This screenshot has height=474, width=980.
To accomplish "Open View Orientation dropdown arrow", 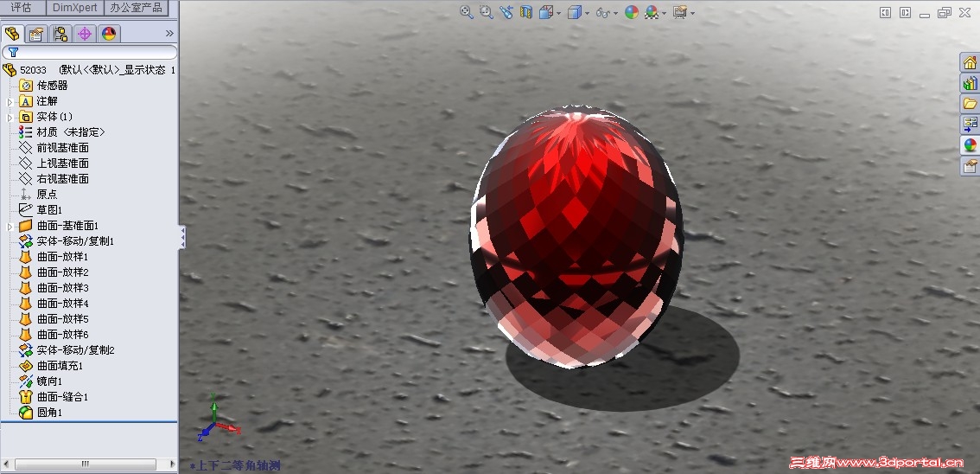I will (558, 12).
